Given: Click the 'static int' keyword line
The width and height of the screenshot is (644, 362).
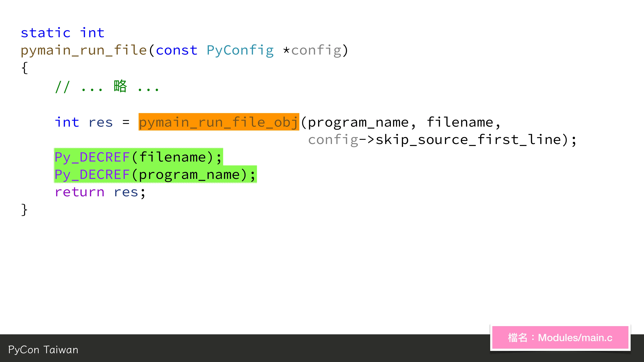Looking at the screenshot, I should (x=62, y=33).
